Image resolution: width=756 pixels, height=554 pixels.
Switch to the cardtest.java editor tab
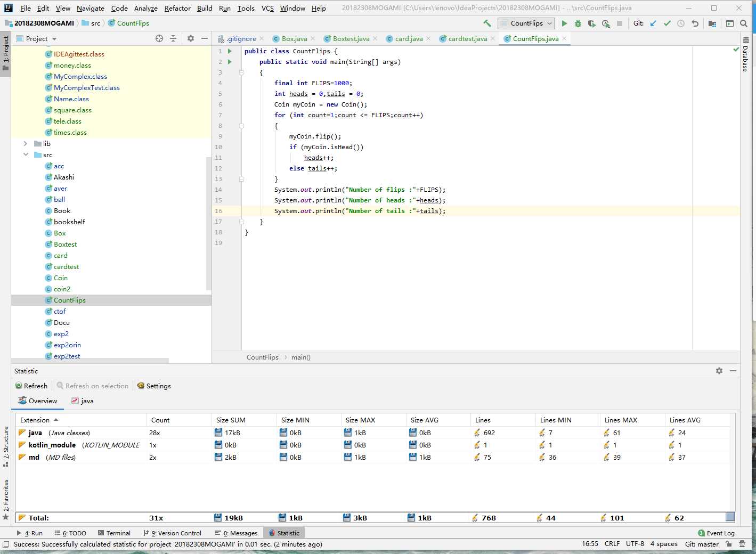(x=467, y=38)
